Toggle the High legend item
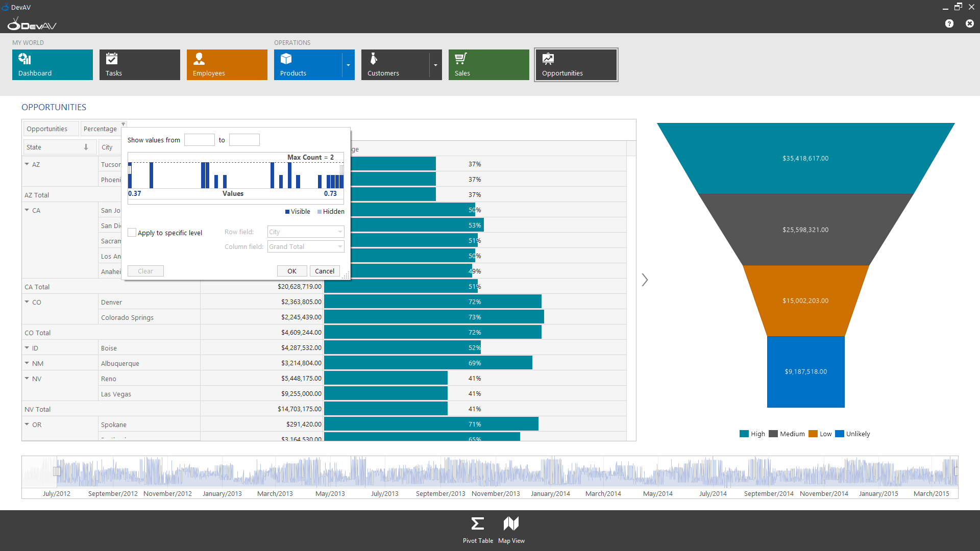980x551 pixels. (752, 434)
